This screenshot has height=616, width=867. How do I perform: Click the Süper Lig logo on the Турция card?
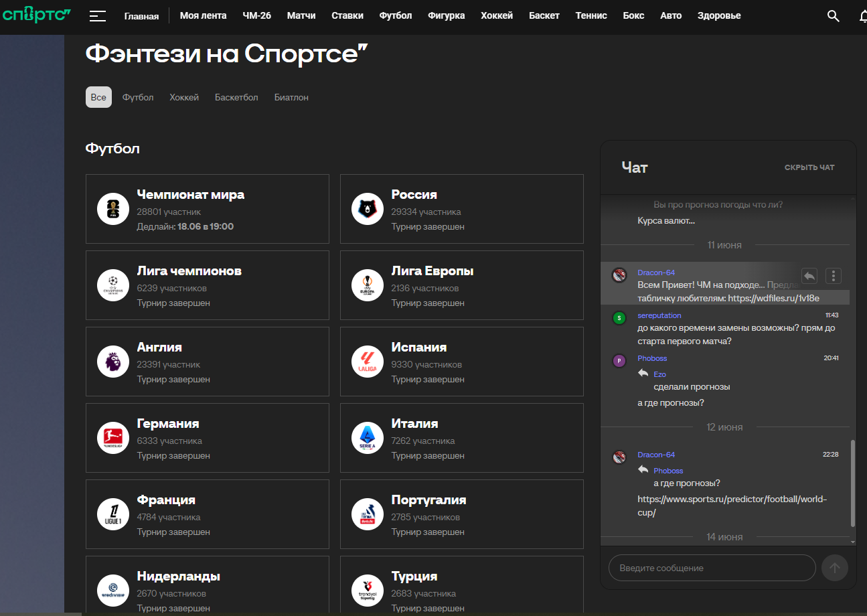[x=368, y=591]
